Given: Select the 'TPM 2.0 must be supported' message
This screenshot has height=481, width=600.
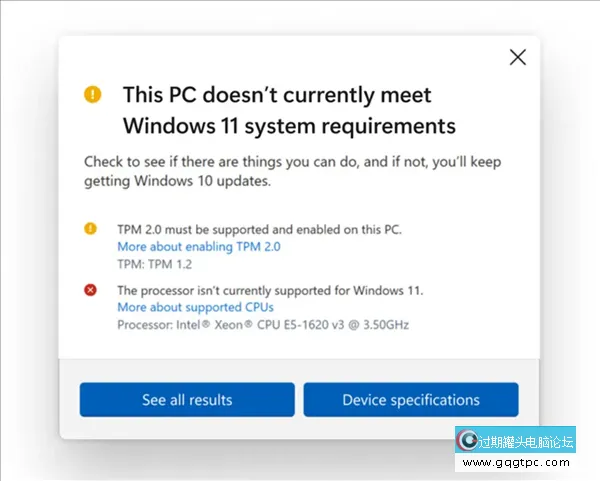Looking at the screenshot, I should point(259,229).
